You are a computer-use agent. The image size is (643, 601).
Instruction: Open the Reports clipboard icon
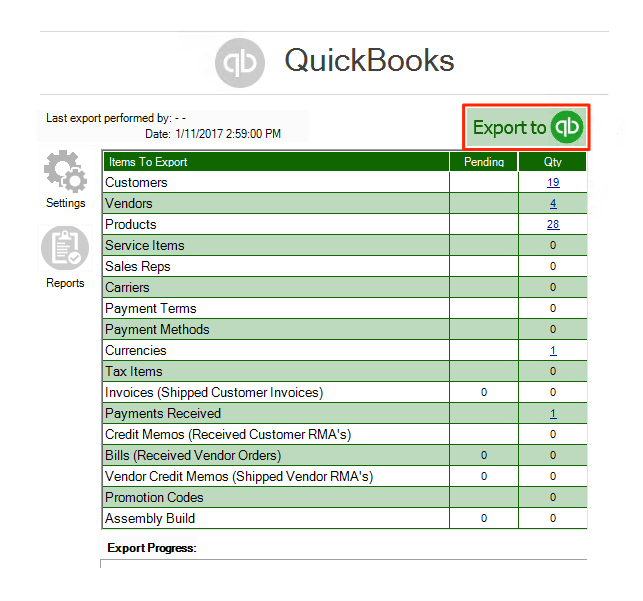pyautogui.click(x=65, y=248)
